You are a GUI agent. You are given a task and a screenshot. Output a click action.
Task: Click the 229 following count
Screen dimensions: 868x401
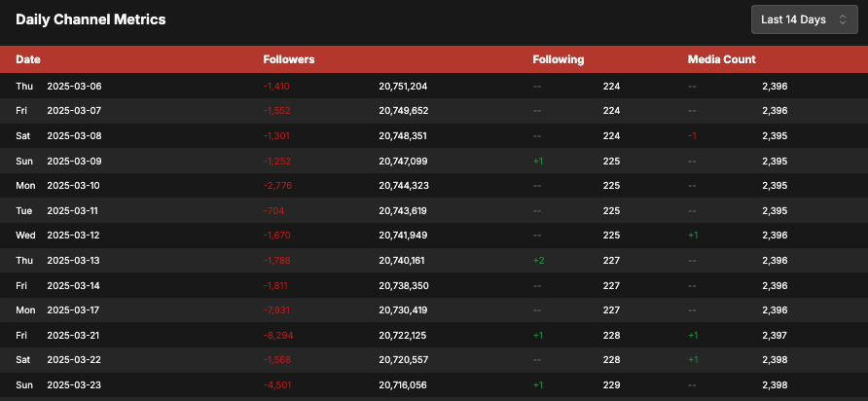click(x=611, y=384)
